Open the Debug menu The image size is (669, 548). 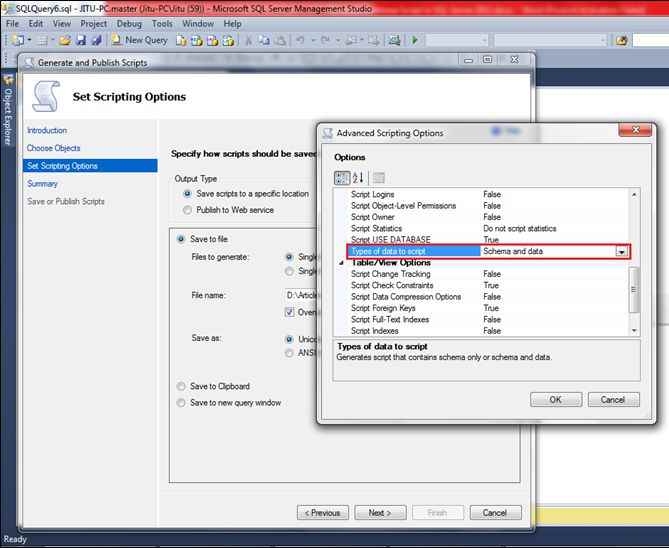(x=129, y=23)
